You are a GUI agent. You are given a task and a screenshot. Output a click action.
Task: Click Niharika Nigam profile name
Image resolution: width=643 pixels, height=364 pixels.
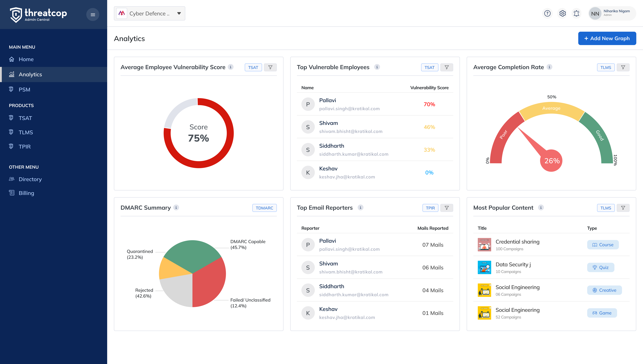[617, 11]
